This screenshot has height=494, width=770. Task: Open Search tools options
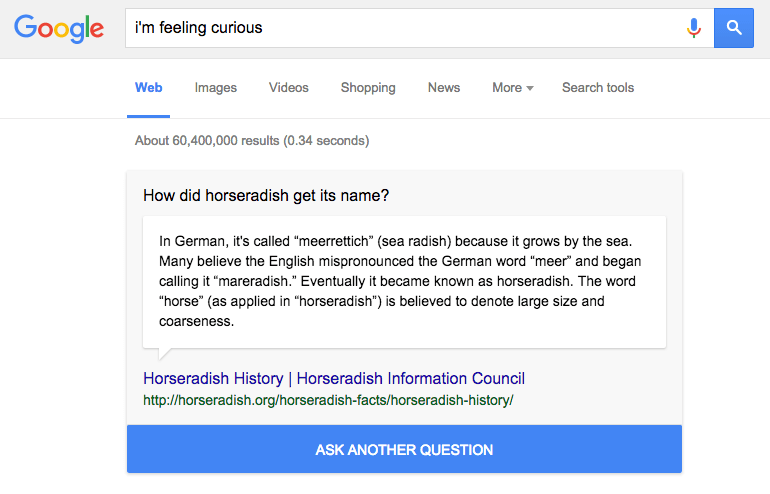598,87
